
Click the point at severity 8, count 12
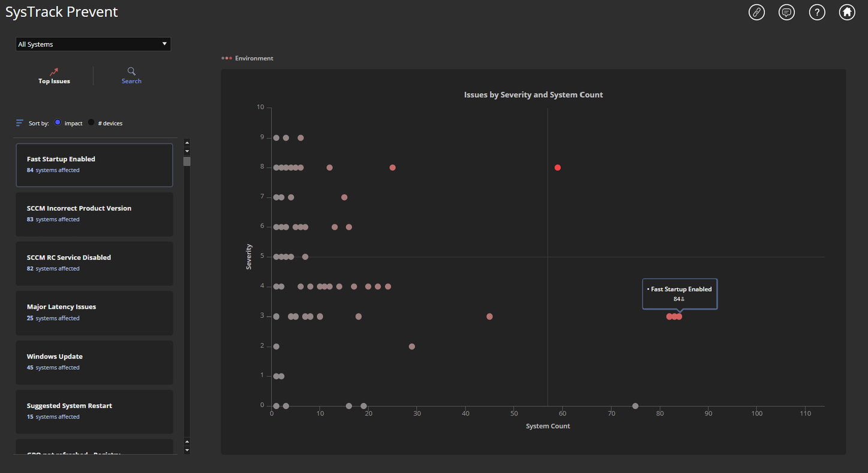coord(329,168)
